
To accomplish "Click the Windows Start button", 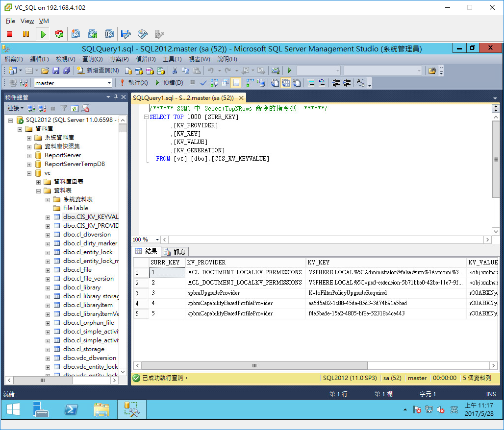I will tap(13, 409).
